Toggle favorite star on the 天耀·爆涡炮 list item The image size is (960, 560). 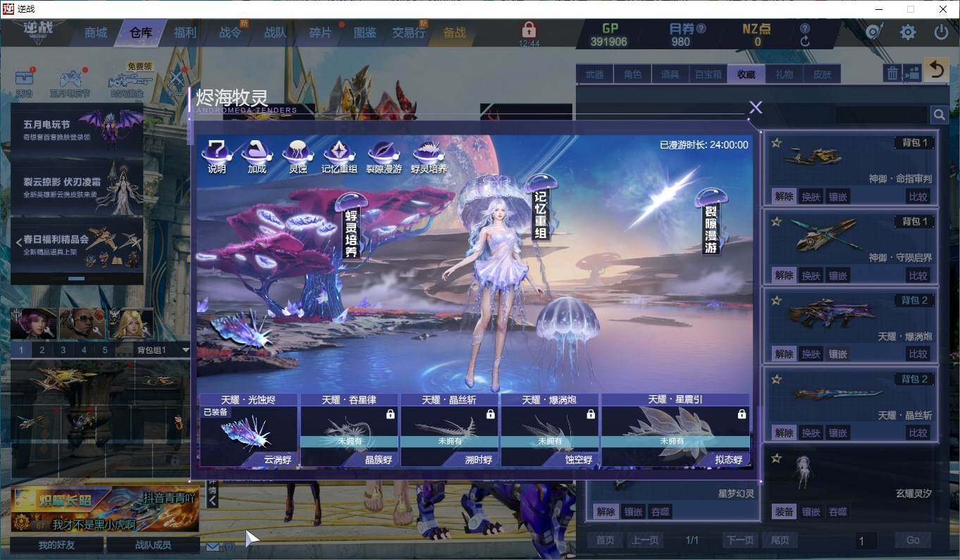pos(776,300)
